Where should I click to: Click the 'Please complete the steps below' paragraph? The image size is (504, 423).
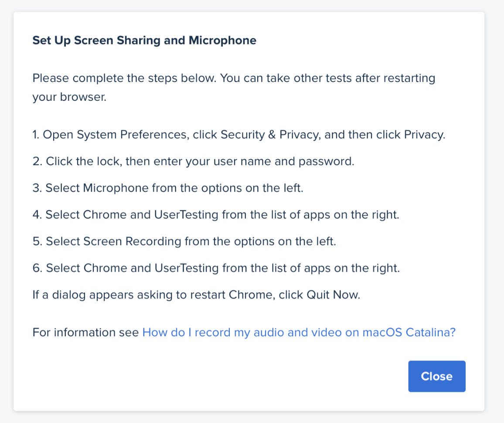pyautogui.click(x=234, y=87)
